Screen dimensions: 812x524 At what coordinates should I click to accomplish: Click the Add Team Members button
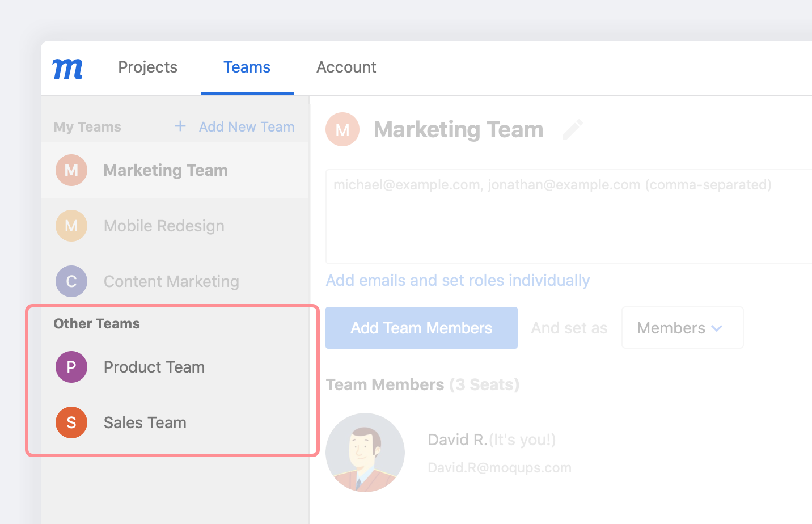pos(421,327)
